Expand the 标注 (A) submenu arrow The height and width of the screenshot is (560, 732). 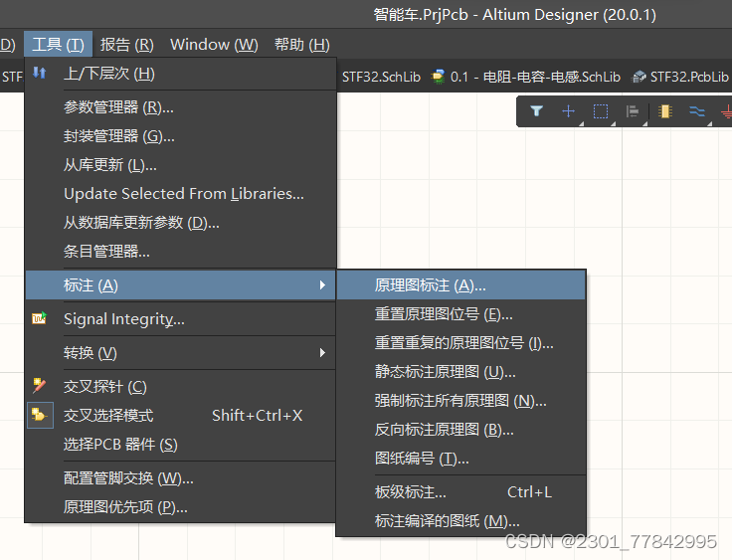click(x=322, y=284)
